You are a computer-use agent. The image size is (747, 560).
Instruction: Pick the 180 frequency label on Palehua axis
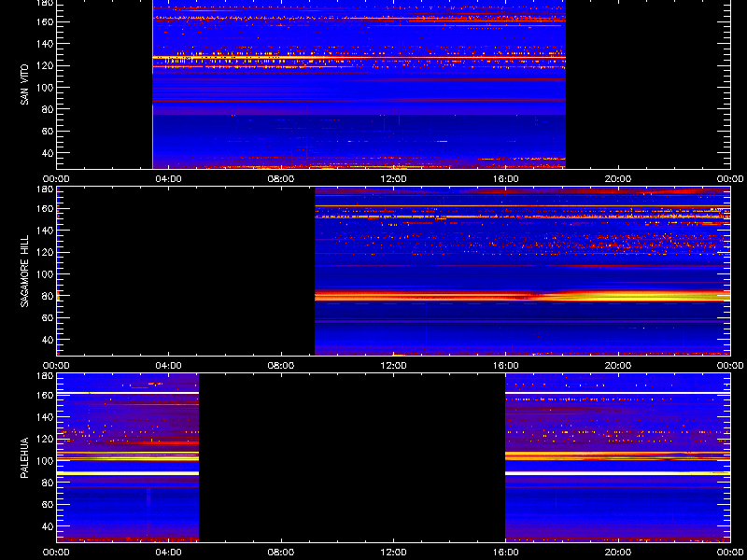pos(45,376)
